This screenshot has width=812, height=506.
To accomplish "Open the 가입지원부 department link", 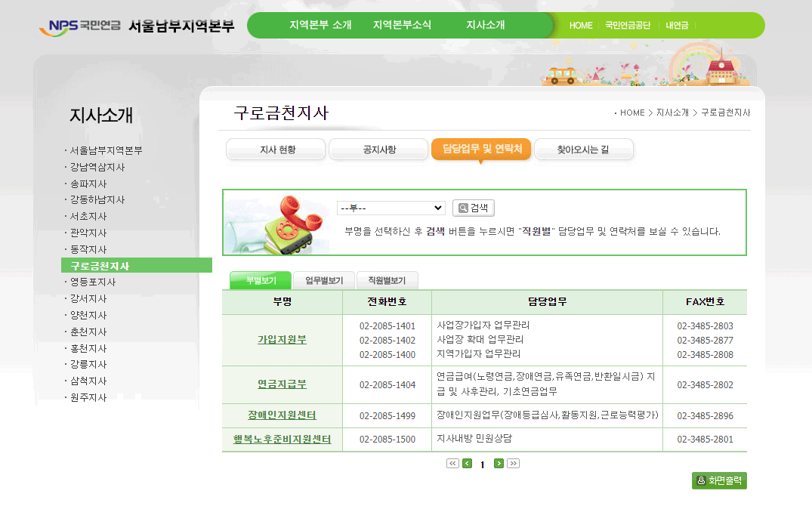I will [281, 341].
